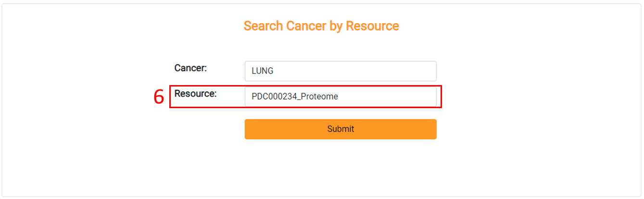644x199 pixels.
Task: Click the "Submit" text on orange bar
Action: tap(341, 129)
